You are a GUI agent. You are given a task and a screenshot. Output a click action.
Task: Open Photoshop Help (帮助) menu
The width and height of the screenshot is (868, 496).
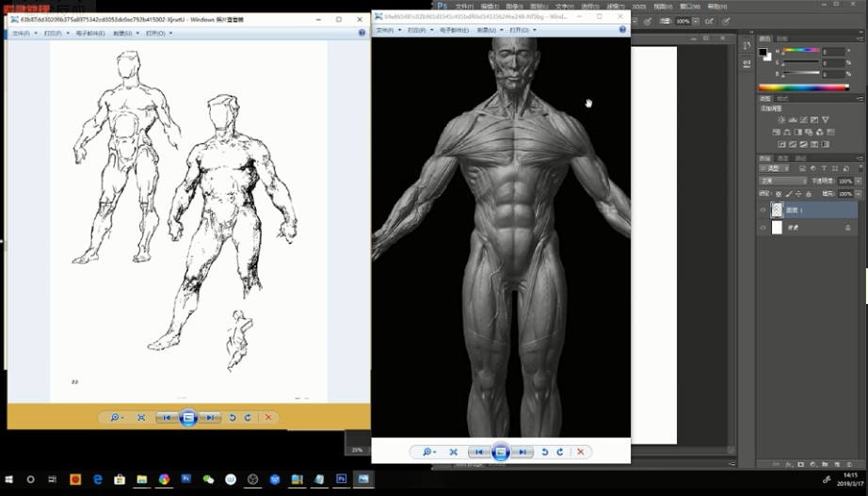click(x=716, y=7)
